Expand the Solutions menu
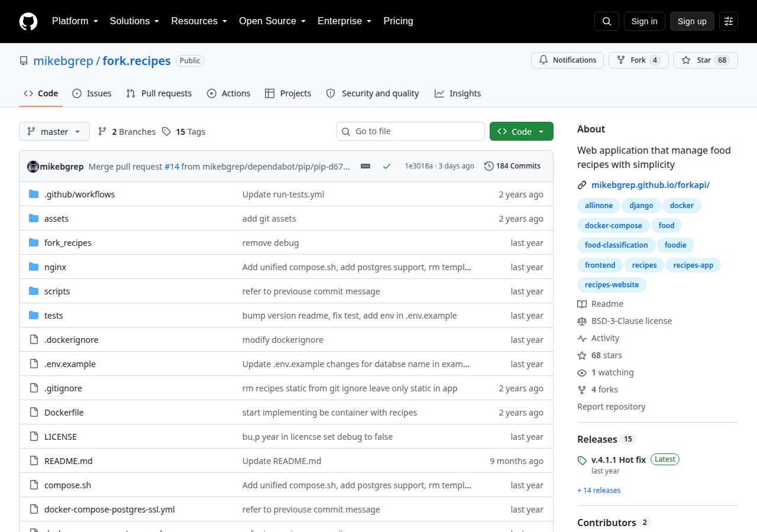The image size is (757, 532). point(134,21)
